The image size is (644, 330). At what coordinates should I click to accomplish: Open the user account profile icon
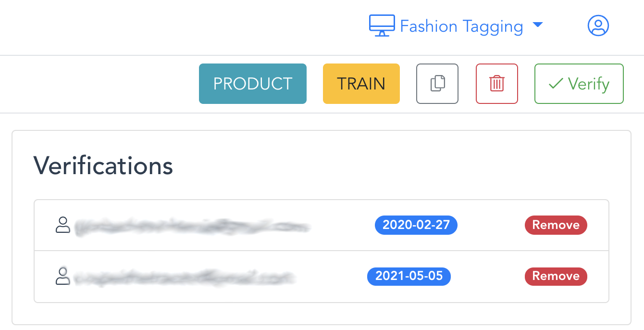pos(598,25)
